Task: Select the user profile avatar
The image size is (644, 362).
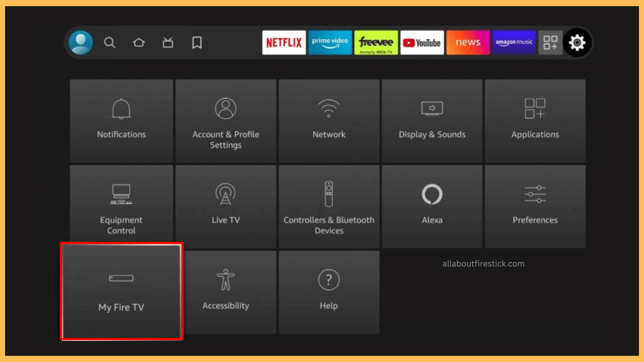Action: pyautogui.click(x=80, y=43)
